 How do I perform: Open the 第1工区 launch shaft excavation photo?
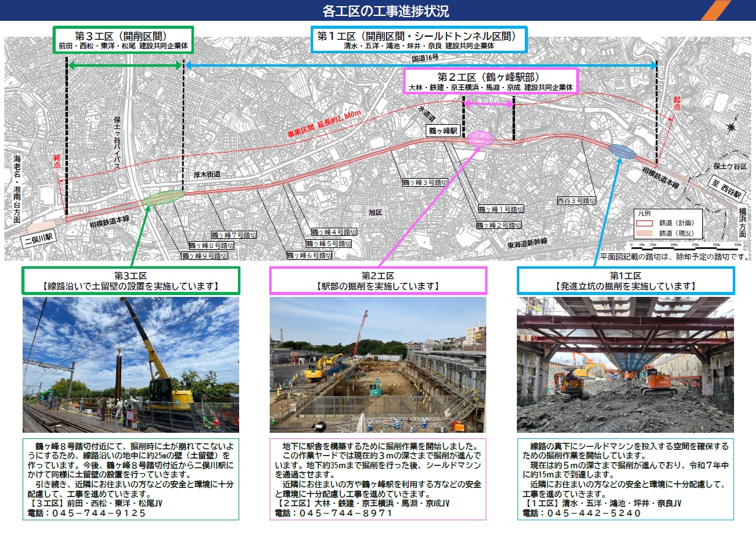[625, 365]
